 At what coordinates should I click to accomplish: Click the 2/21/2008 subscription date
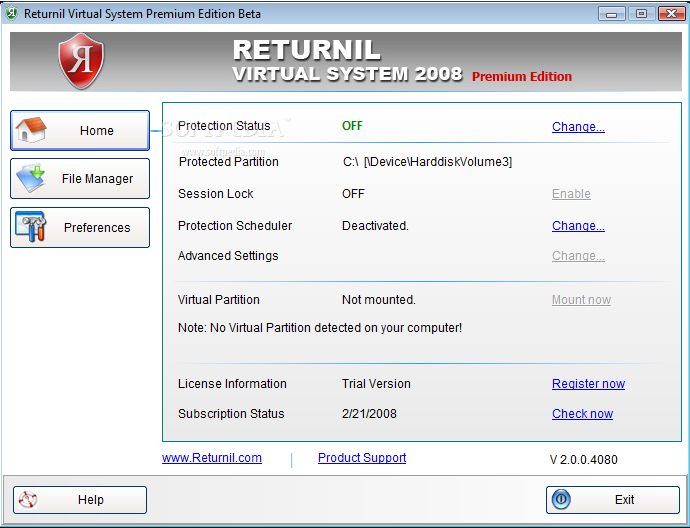pyautogui.click(x=369, y=414)
